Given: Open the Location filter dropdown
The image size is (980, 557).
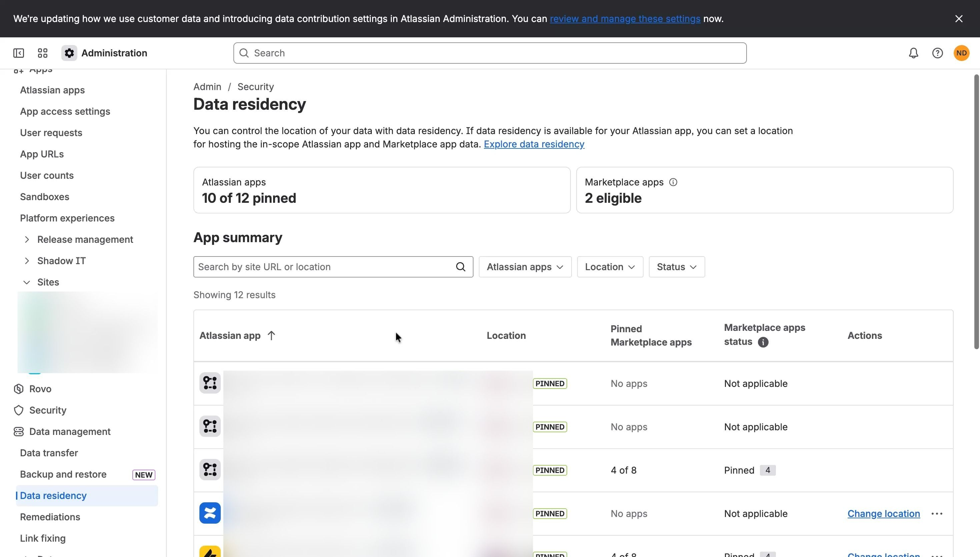Looking at the screenshot, I should [x=610, y=266].
